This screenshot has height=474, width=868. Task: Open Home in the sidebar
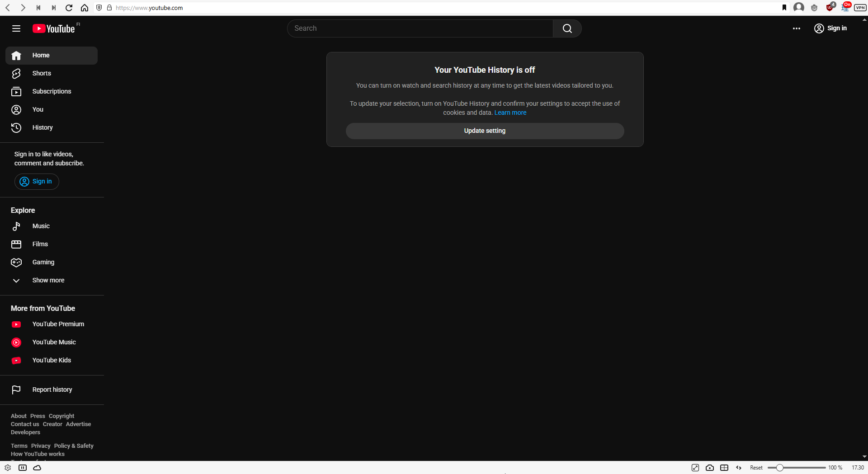[x=52, y=56]
